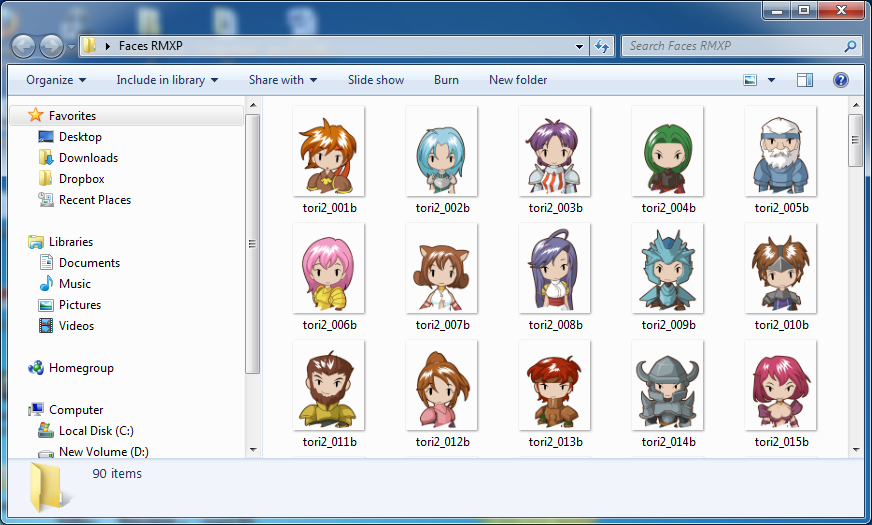
Task: Open the Share with menu
Action: tap(283, 80)
